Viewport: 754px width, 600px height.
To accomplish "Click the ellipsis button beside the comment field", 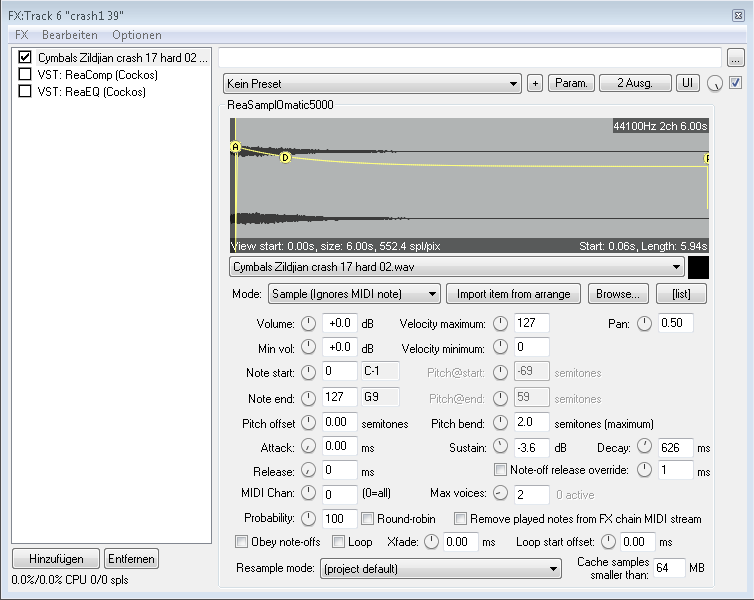I will pyautogui.click(x=736, y=58).
